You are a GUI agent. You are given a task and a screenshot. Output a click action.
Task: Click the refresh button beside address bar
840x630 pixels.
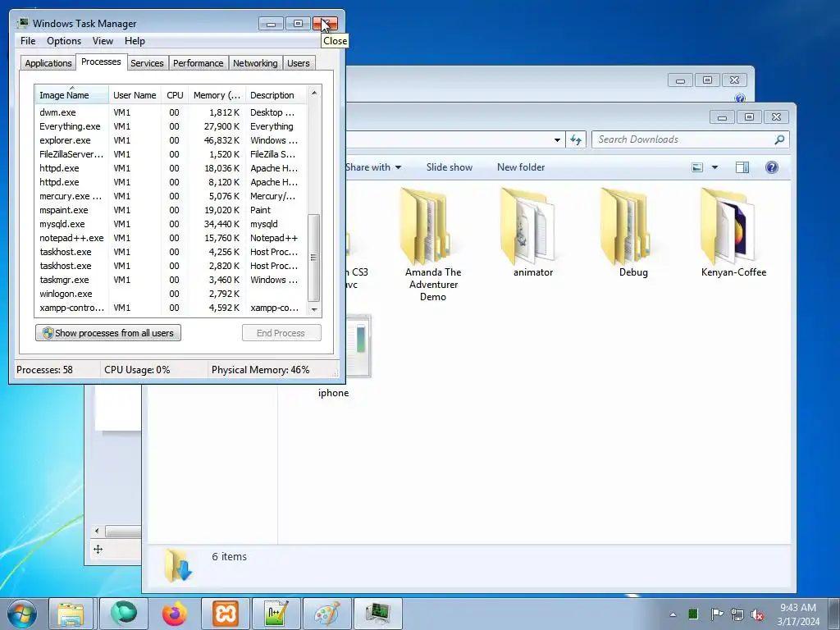point(576,139)
